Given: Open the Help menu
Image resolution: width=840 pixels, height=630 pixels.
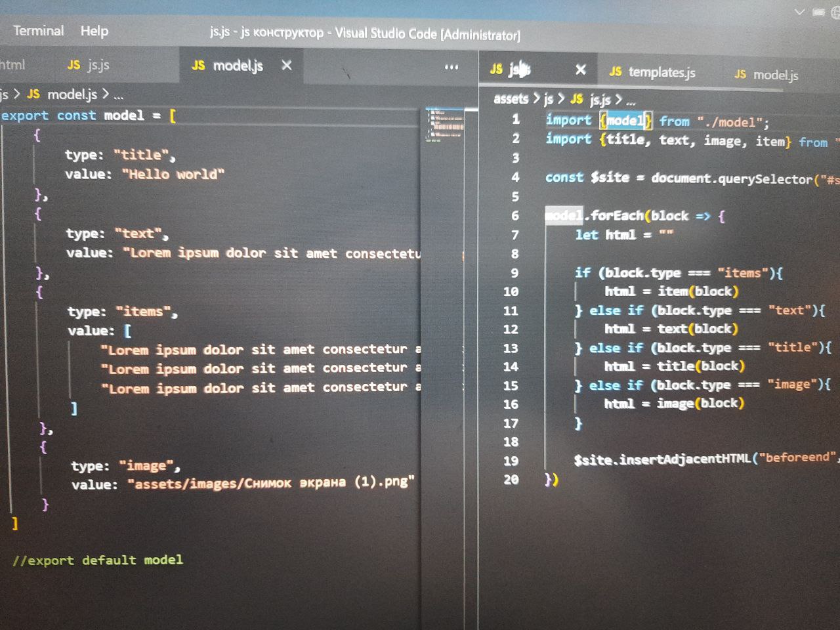Looking at the screenshot, I should pyautogui.click(x=94, y=31).
